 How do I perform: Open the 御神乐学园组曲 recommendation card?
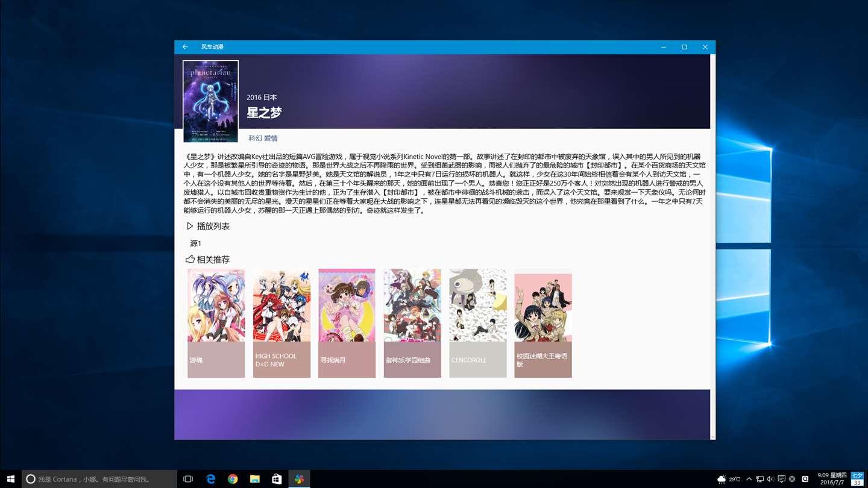[x=412, y=324]
